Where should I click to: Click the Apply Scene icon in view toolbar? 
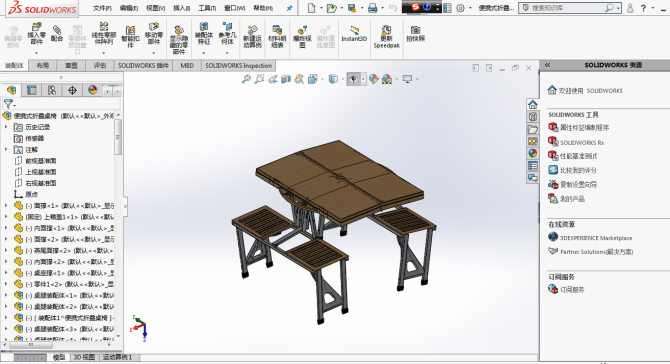tap(387, 79)
